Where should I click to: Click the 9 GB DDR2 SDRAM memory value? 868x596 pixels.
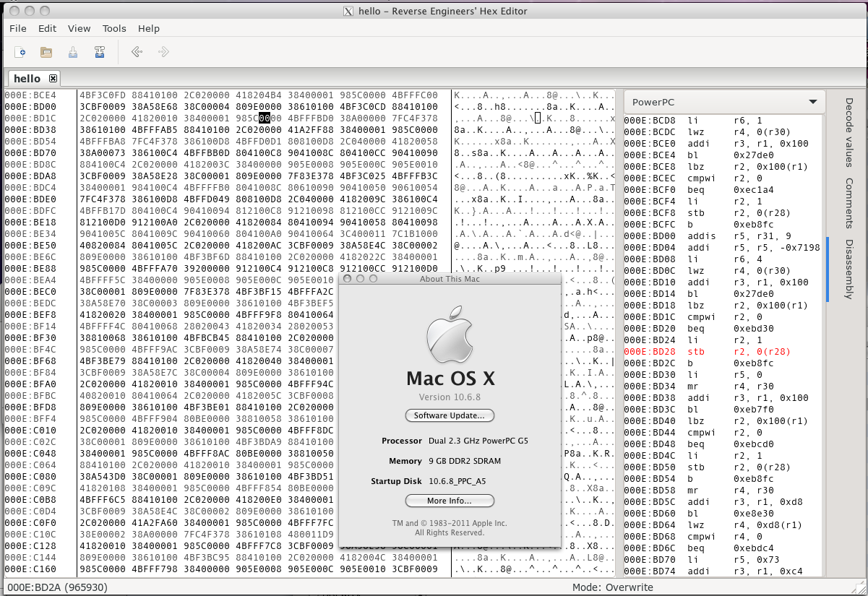(465, 461)
